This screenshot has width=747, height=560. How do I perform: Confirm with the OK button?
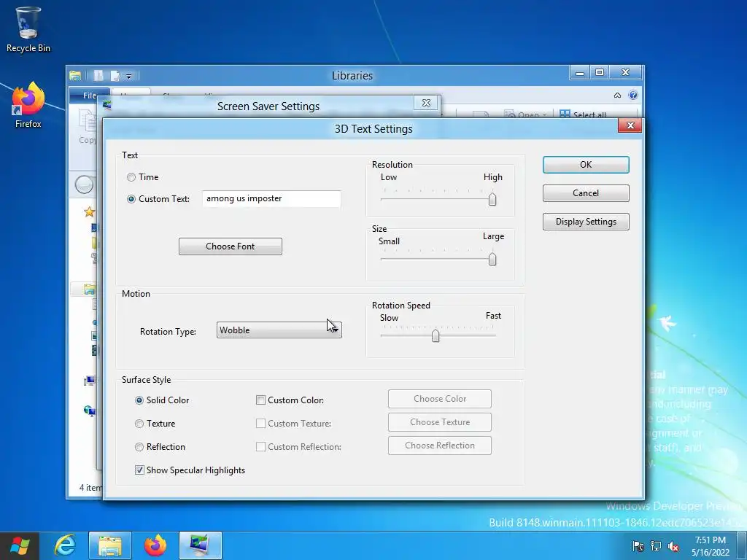point(586,165)
